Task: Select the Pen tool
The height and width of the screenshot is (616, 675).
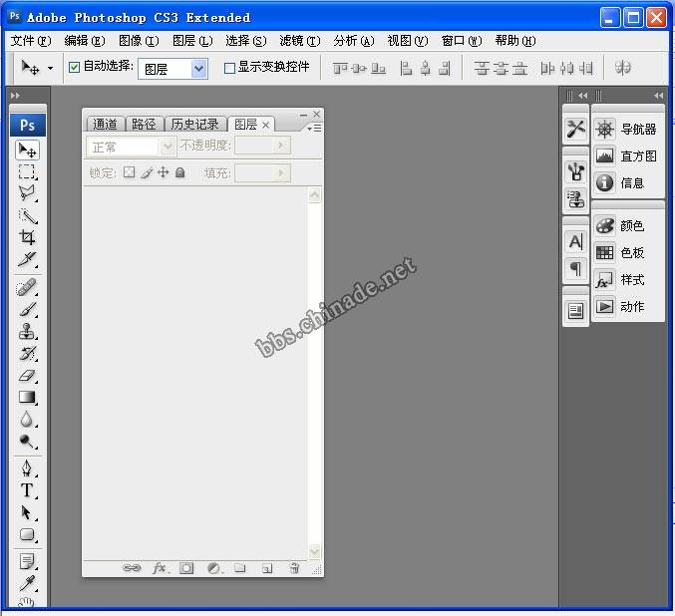Action: 28,467
